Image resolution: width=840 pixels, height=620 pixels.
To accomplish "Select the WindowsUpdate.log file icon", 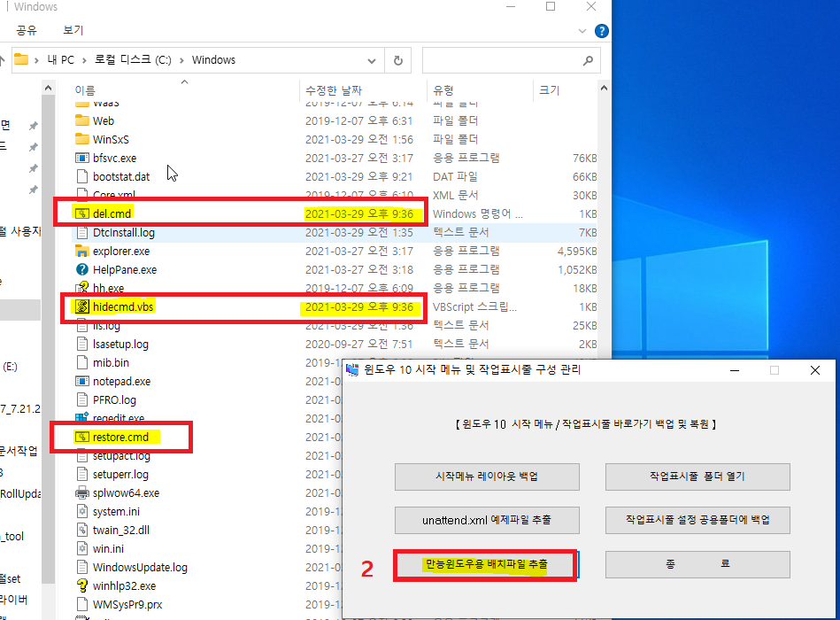I will click(x=82, y=567).
